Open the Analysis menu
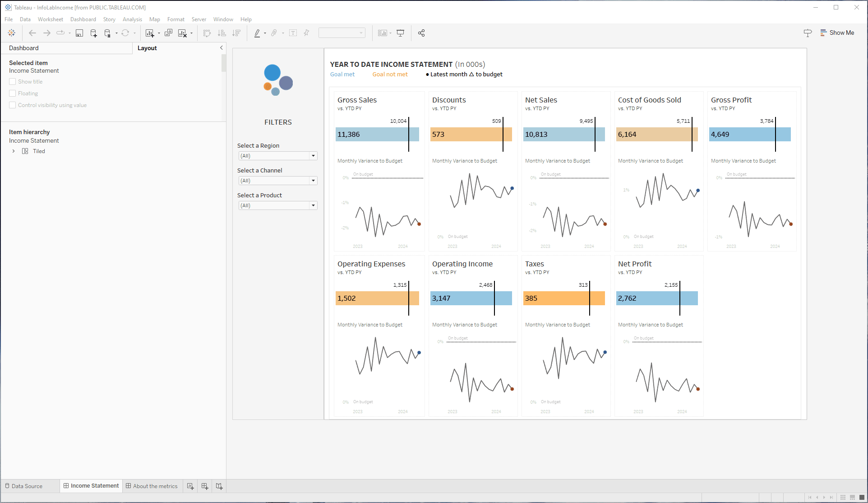The width and height of the screenshot is (868, 503). [132, 19]
